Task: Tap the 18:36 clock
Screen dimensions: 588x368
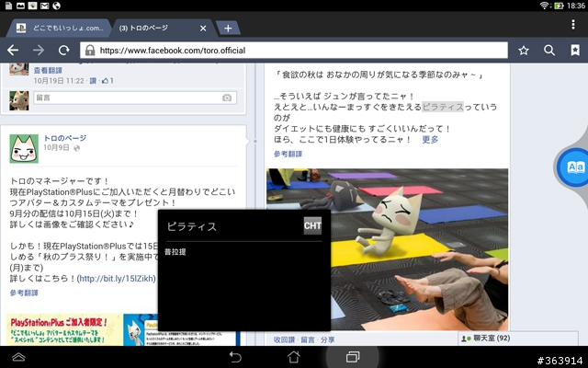Action: pos(576,6)
